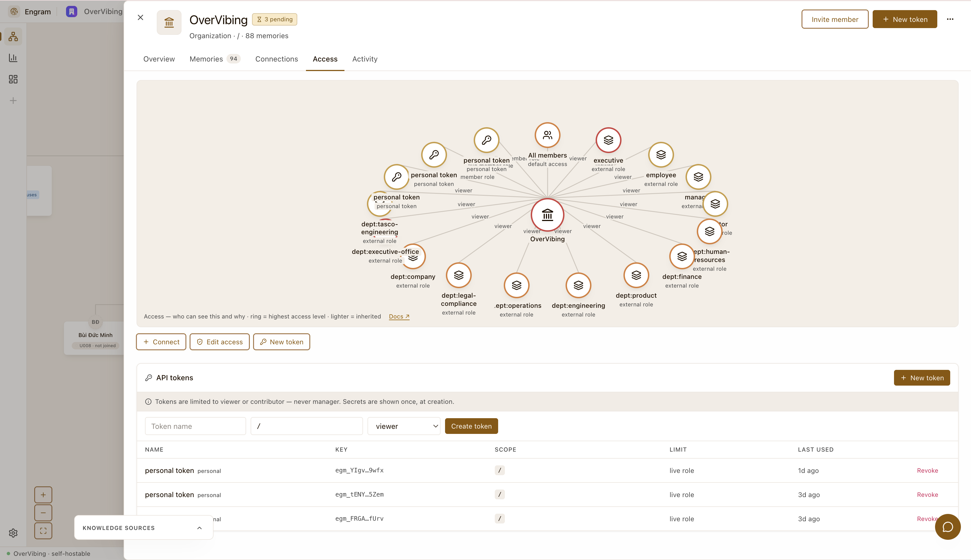
Task: Select the dept:human-resources node
Action: pyautogui.click(x=709, y=231)
